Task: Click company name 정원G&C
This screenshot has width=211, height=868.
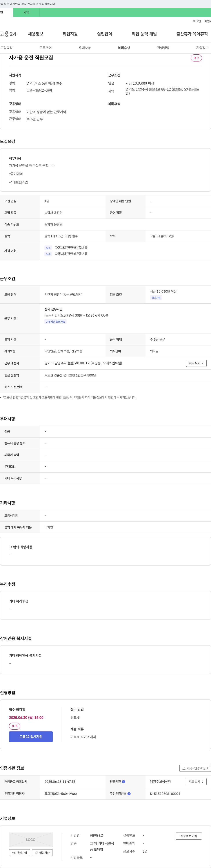Action: [x=96, y=835]
